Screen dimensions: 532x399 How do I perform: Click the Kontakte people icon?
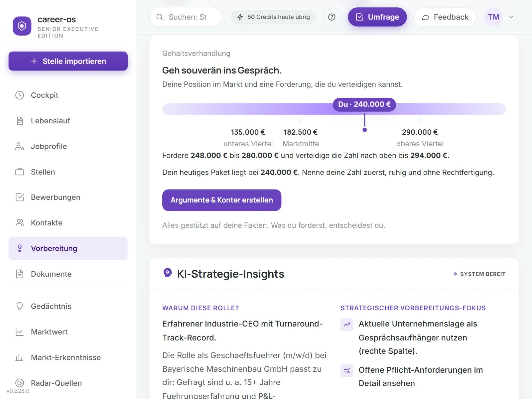click(20, 223)
